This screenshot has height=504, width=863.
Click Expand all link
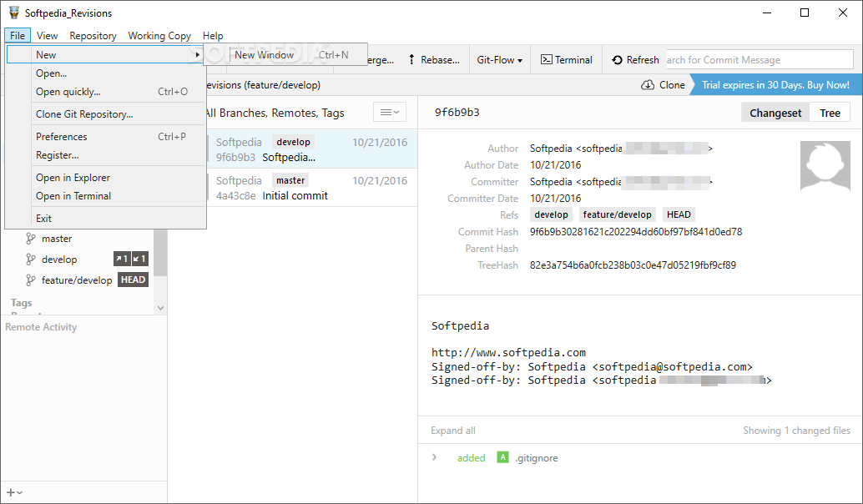tap(453, 431)
